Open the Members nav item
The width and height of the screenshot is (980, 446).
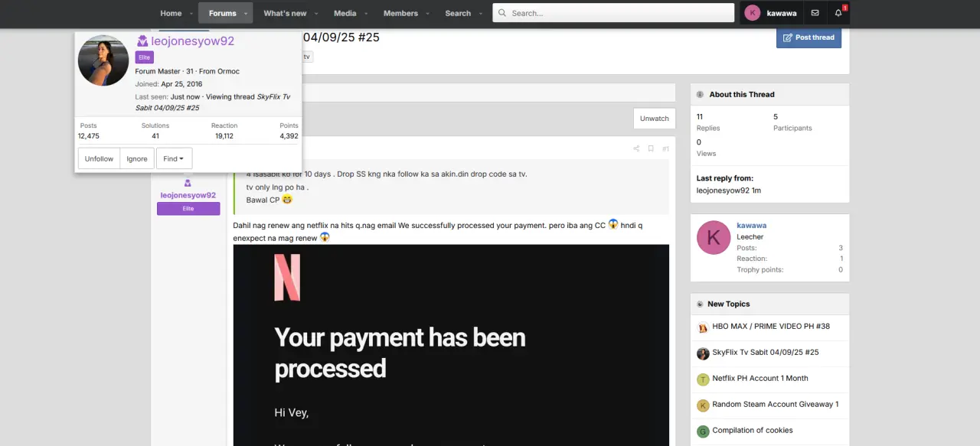(x=400, y=13)
